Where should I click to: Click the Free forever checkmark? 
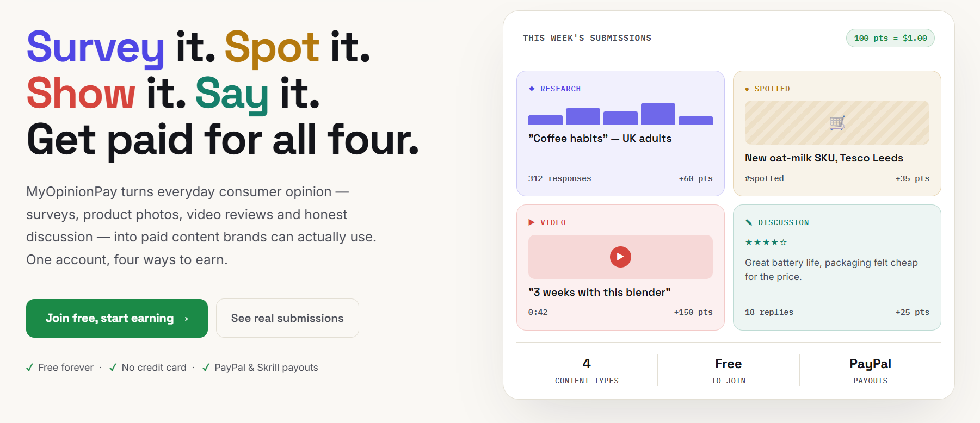pyautogui.click(x=30, y=368)
